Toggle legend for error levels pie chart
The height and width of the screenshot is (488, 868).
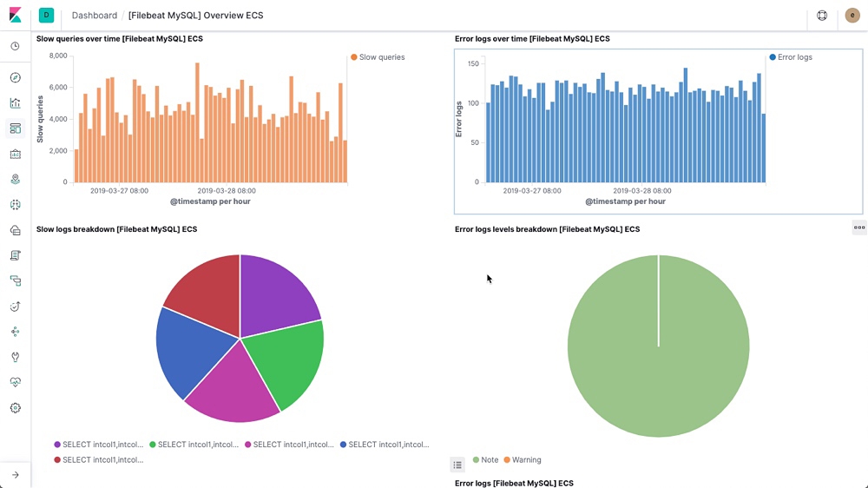(457, 465)
